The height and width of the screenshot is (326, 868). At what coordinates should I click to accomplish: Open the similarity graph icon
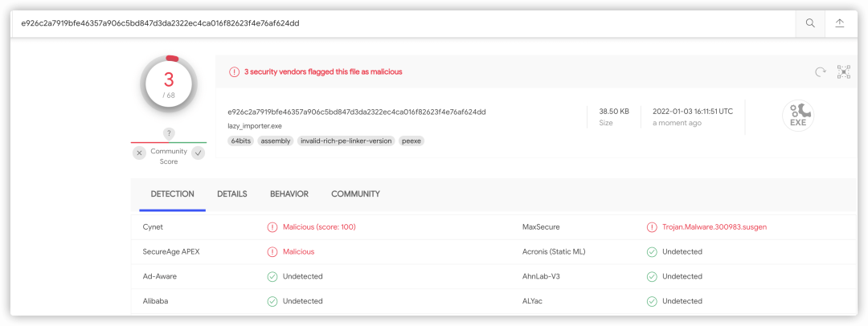pyautogui.click(x=844, y=72)
